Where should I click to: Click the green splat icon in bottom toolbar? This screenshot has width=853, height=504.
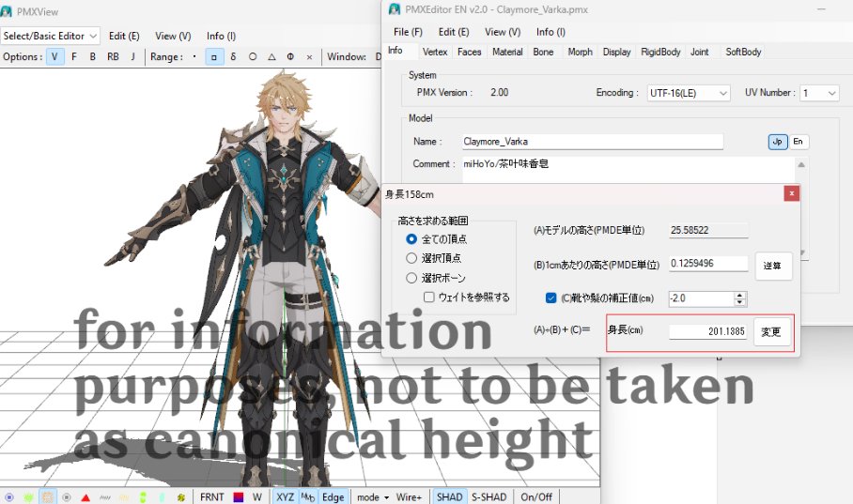click(x=28, y=496)
